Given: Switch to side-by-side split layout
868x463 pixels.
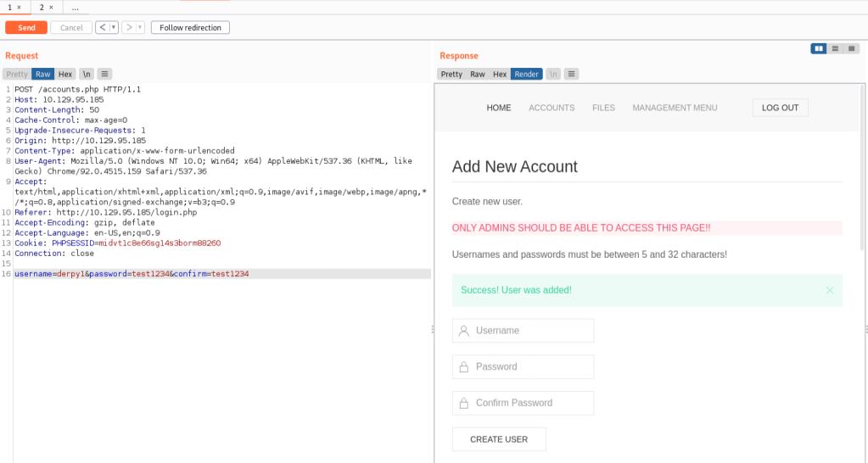Looking at the screenshot, I should [x=819, y=49].
